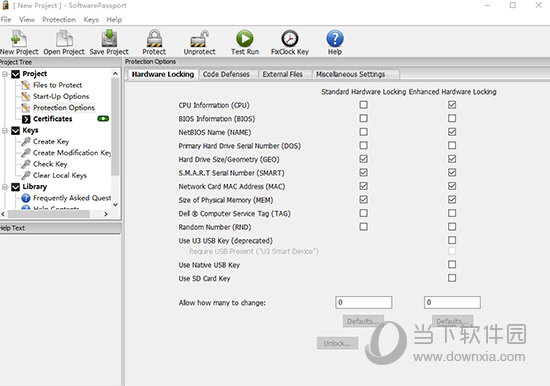The width and height of the screenshot is (550, 386).
Task: Select Files to Protect in project tree
Action: click(x=58, y=85)
